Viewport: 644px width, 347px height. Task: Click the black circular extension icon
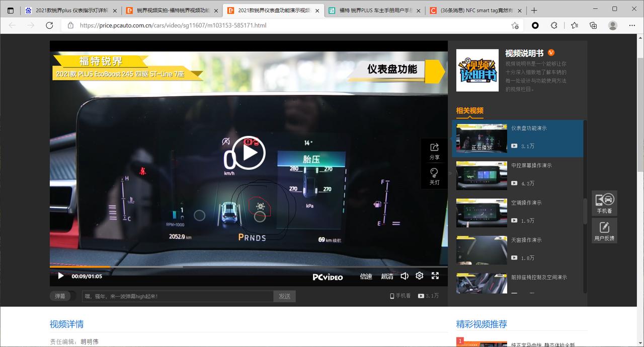[x=535, y=25]
